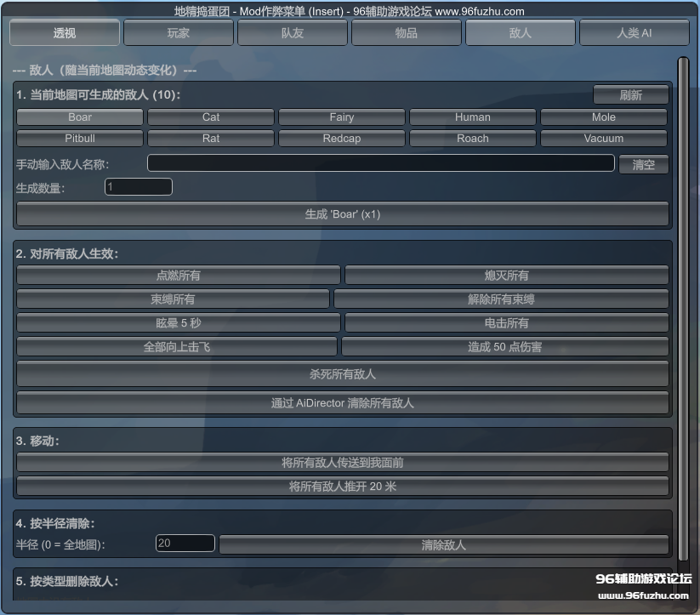Select the Roach enemy type

473,139
